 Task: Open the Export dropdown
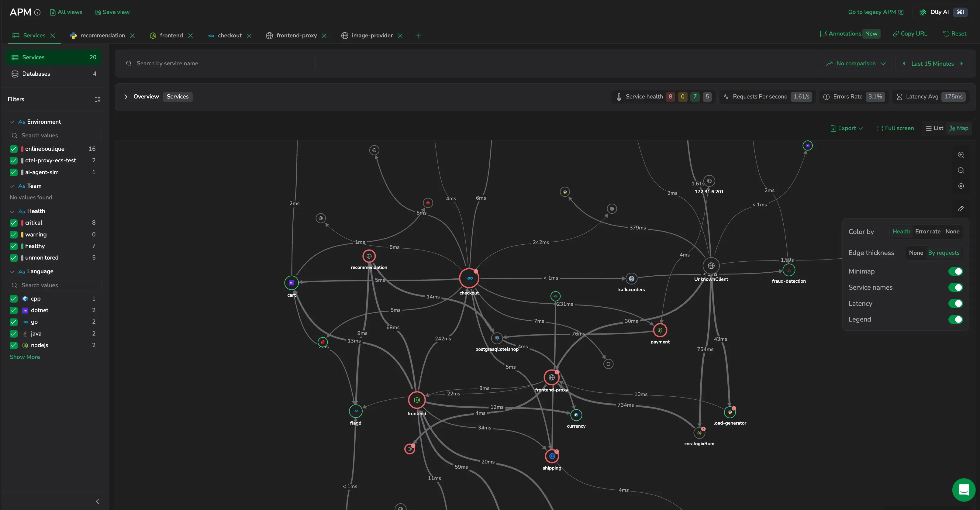coord(847,129)
